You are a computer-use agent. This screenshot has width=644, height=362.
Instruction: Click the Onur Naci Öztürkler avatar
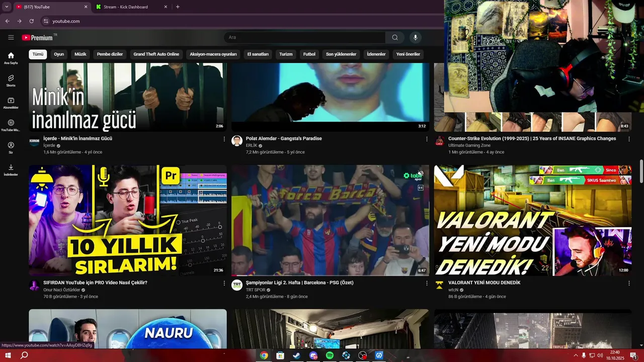tap(34, 285)
